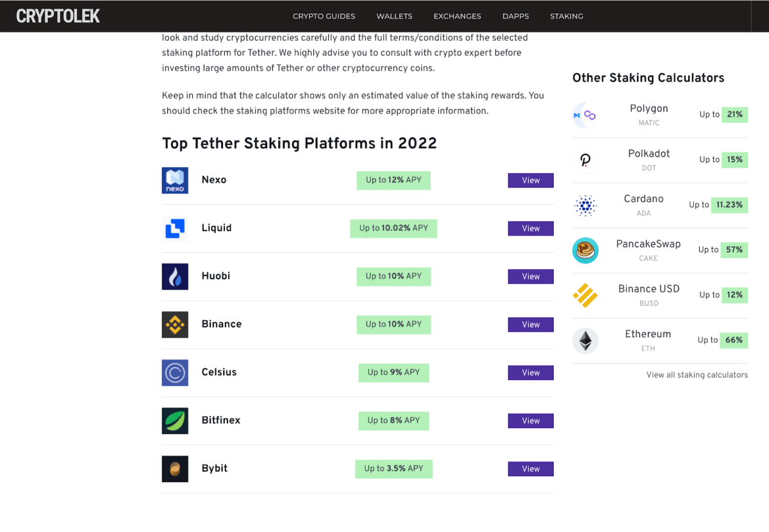Click Ethereum's 66% rate badge
Image resolution: width=769 pixels, height=532 pixels.
[x=734, y=340]
